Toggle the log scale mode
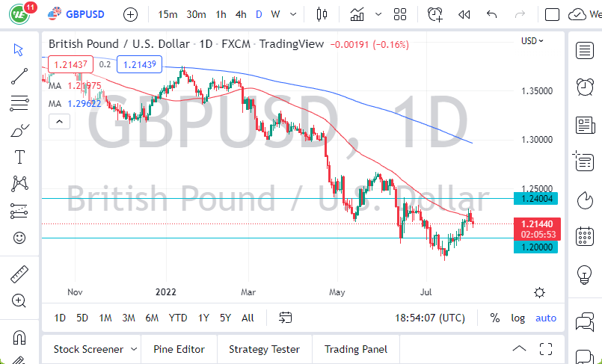The image size is (602, 364). click(x=517, y=318)
